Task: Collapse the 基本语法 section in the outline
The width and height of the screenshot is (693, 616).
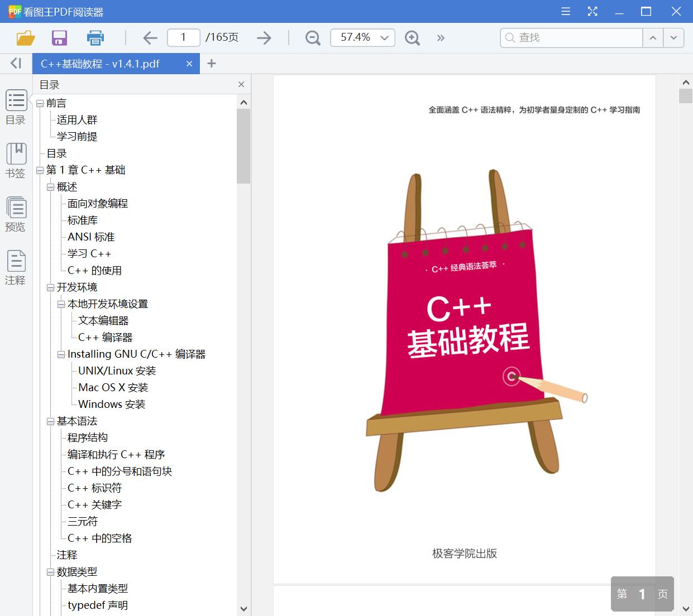Action: coord(51,421)
